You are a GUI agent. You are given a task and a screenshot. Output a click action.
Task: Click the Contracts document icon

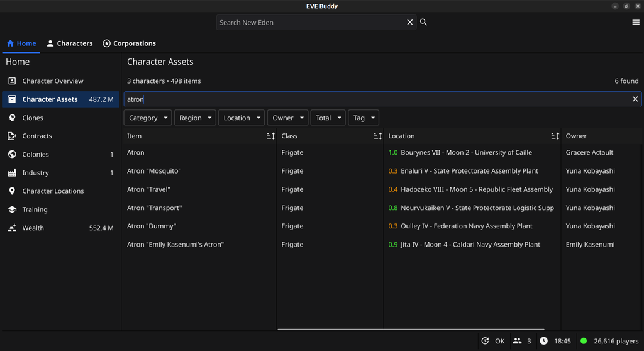pos(12,136)
